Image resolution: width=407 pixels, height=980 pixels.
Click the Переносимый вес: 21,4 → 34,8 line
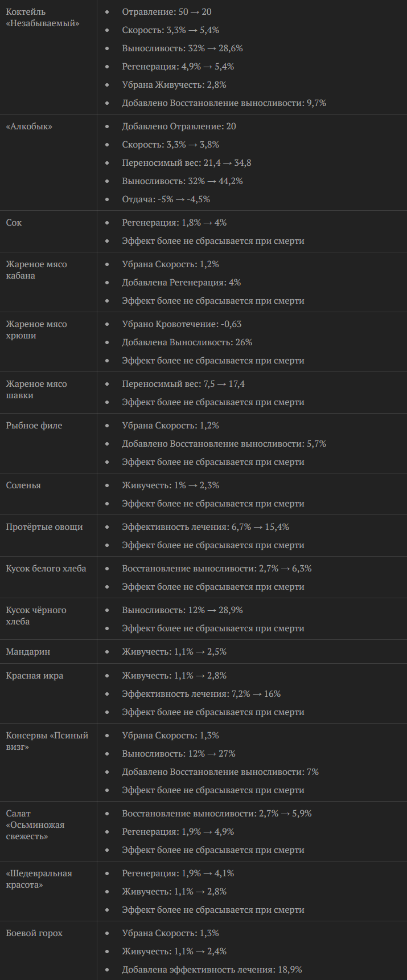pyautogui.click(x=187, y=163)
